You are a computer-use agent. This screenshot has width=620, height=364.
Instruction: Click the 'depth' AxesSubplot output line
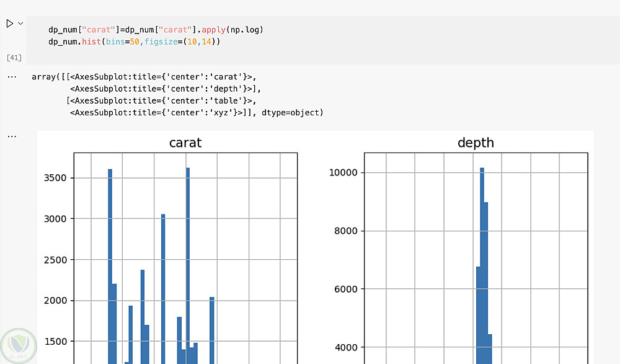point(166,89)
